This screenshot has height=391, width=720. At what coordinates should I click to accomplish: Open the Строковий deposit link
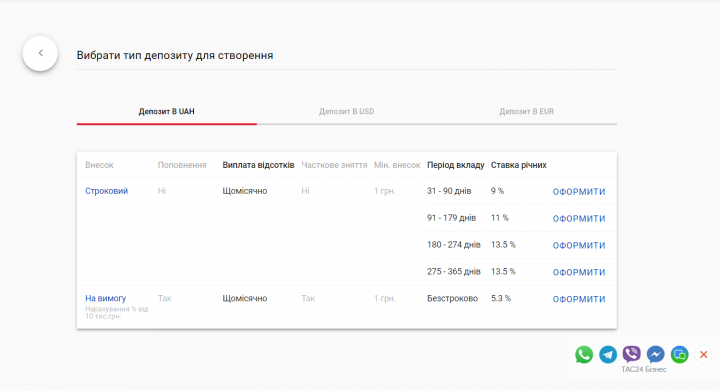107,191
